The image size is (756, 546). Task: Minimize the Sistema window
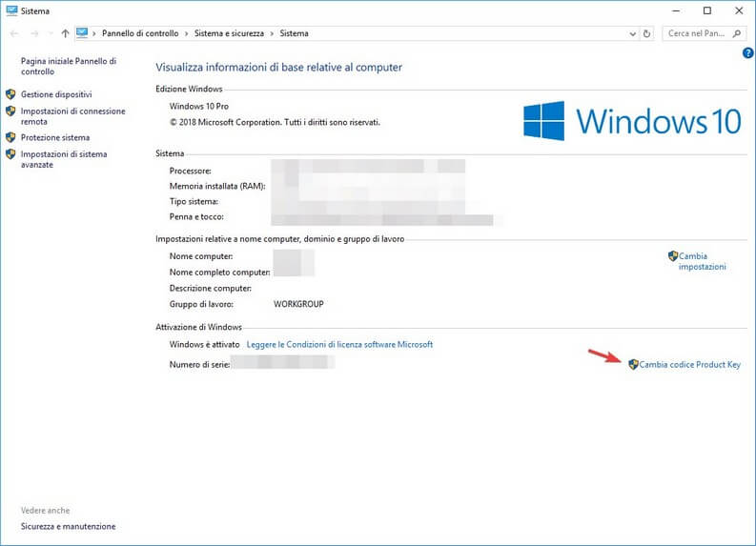click(676, 10)
